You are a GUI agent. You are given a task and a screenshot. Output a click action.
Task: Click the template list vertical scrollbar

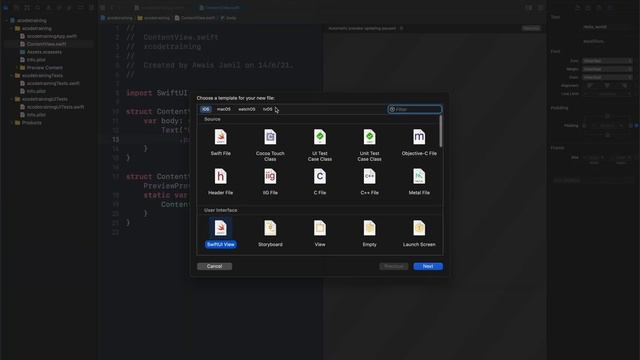(x=440, y=131)
